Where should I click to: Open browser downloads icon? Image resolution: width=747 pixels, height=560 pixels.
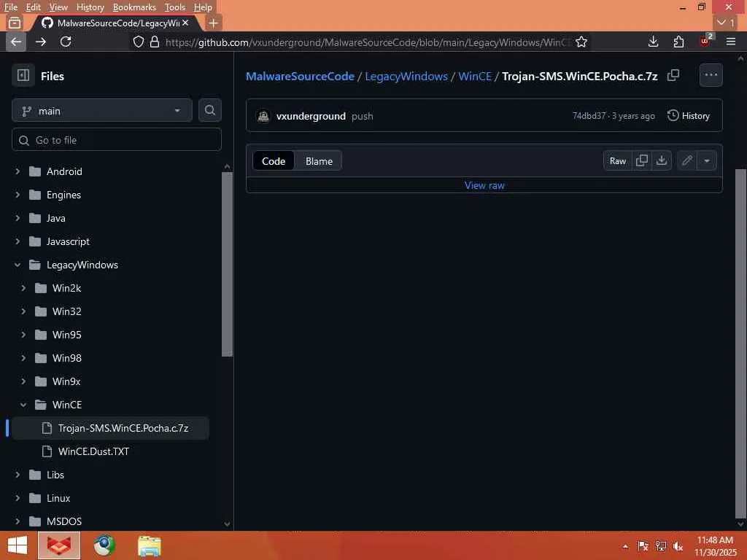(x=653, y=42)
